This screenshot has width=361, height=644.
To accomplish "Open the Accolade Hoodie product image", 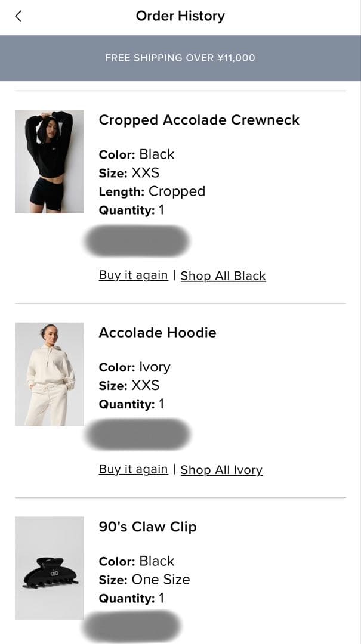I will [x=50, y=374].
